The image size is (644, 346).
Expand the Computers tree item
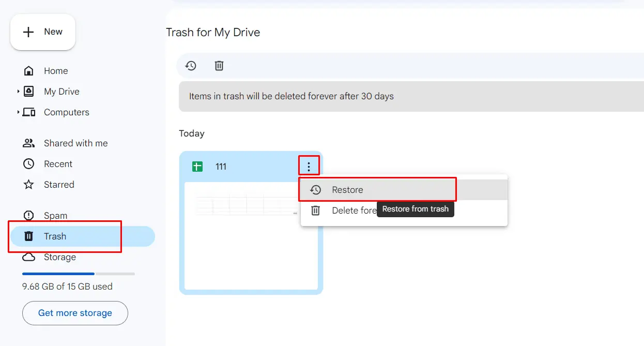pos(19,112)
